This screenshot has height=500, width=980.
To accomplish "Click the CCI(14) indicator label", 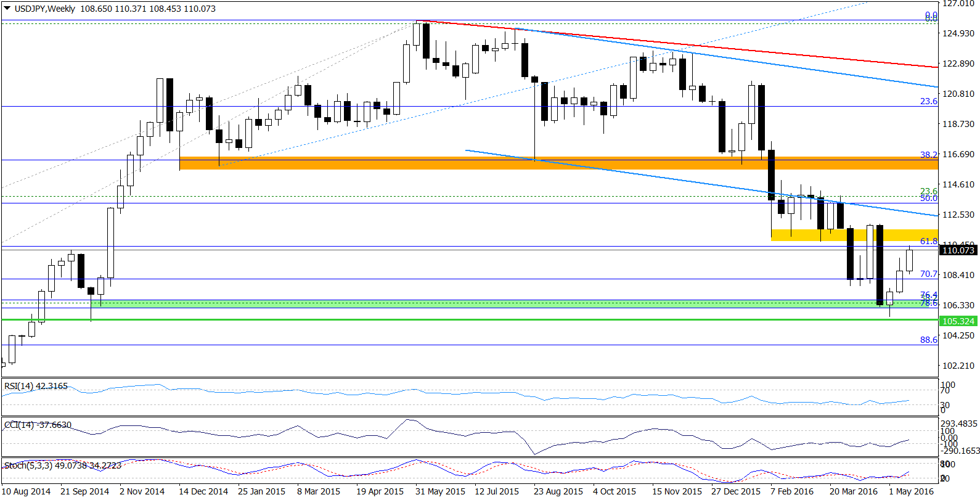I will (x=38, y=425).
